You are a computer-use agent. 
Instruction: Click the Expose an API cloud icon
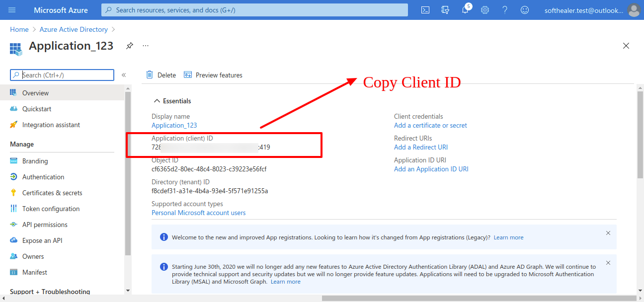tap(13, 240)
